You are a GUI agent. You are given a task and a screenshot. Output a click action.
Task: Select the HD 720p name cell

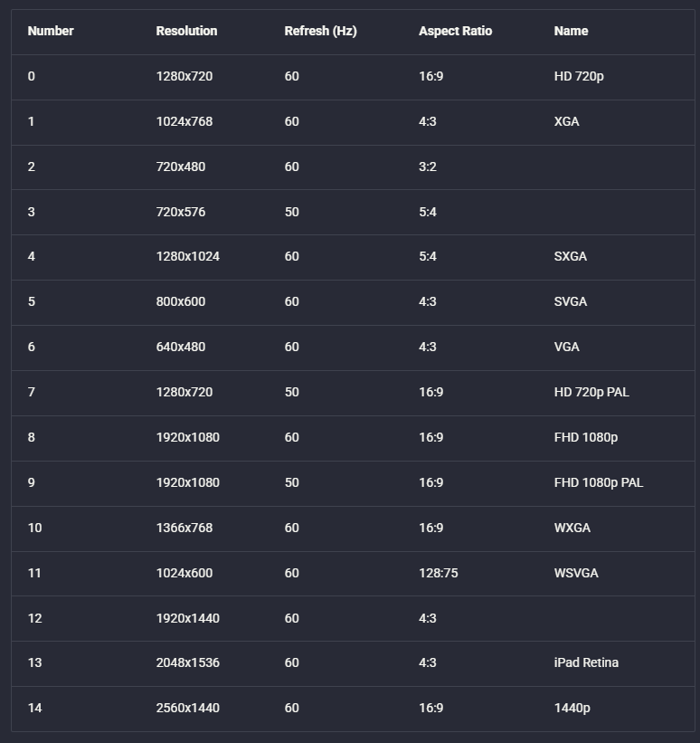pos(579,76)
